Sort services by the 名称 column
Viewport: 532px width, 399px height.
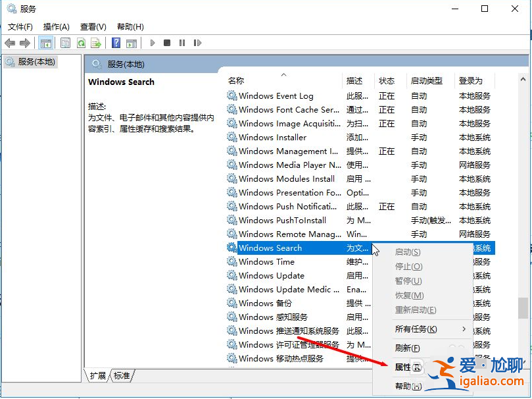pos(237,79)
